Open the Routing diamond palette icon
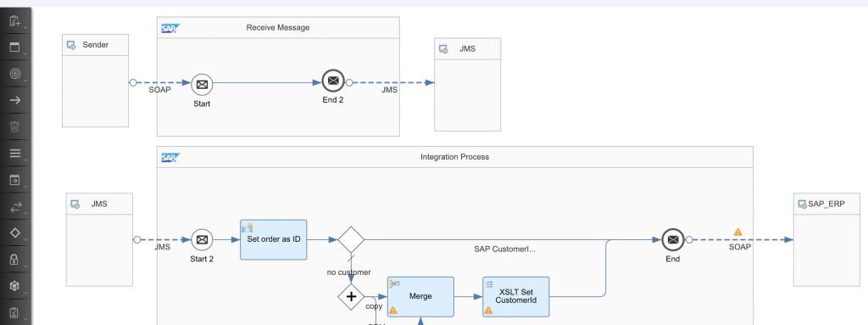868x325 pixels. (15, 233)
